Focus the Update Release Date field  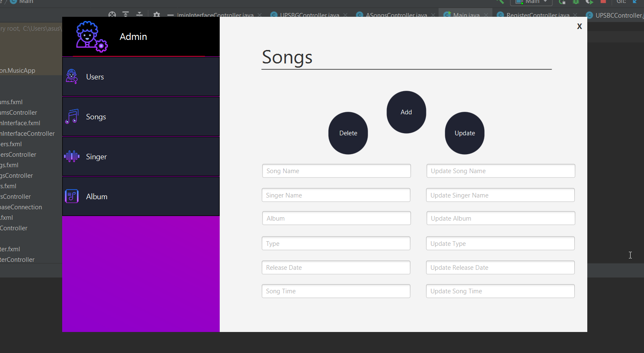[x=500, y=267]
